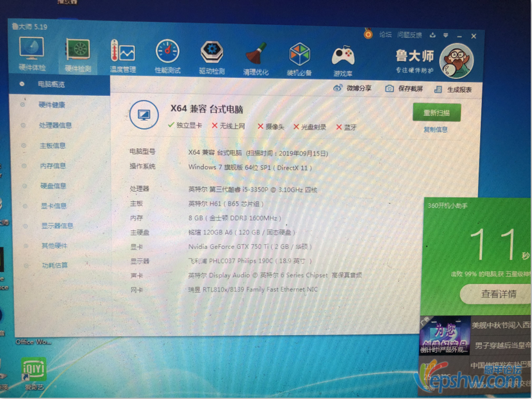This screenshot has width=532, height=399.
Task: Click the 保存截屏 camera icon
Action: pos(390,89)
